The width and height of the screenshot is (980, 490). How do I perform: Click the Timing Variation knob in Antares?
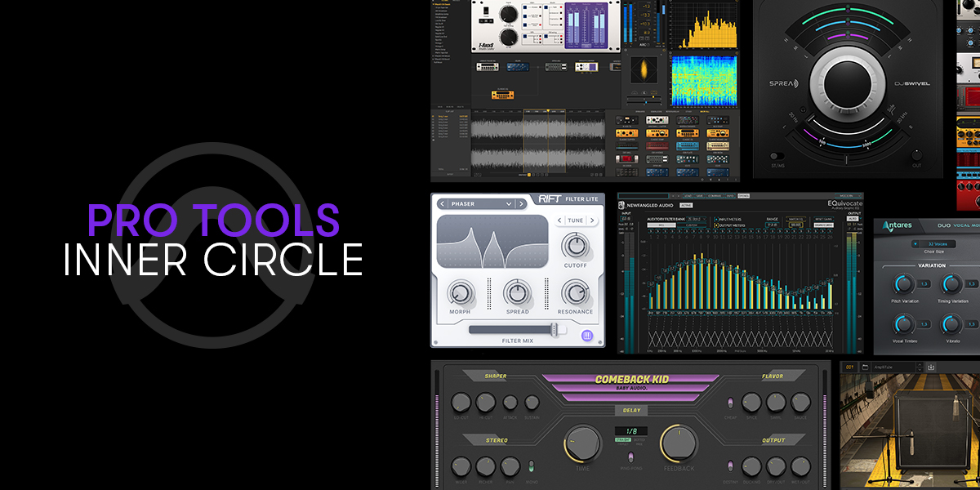point(951,284)
